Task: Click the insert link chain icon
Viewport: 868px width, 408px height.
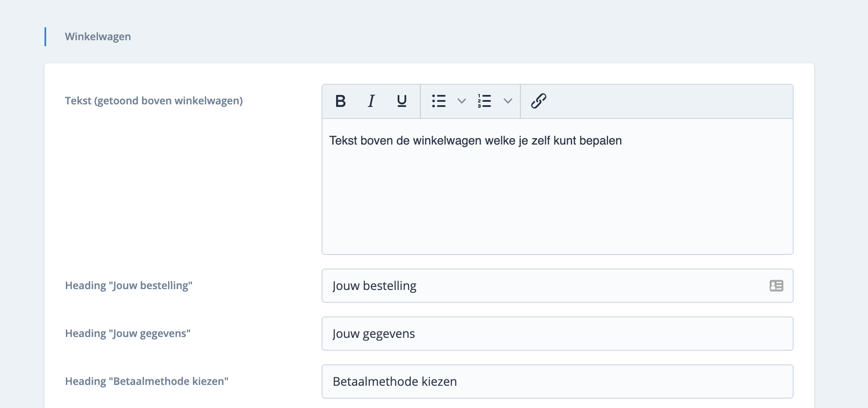Action: (538, 101)
